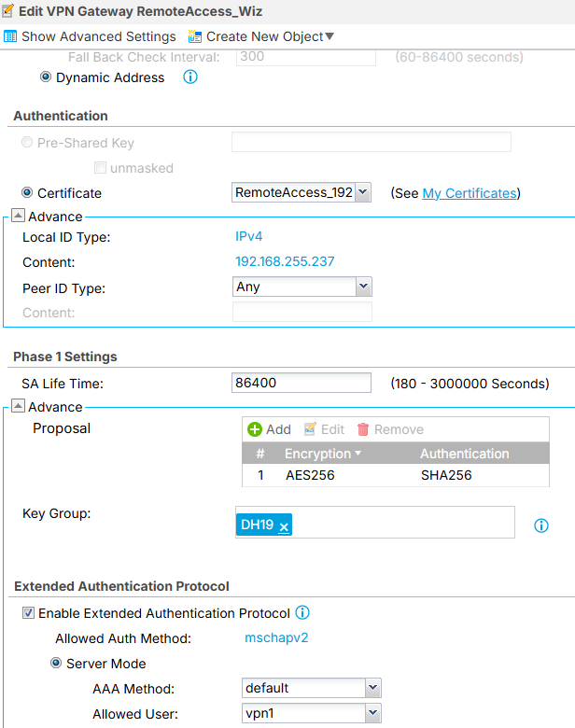The width and height of the screenshot is (575, 728).
Task: Click the Show Advanced Settings icon
Action: pos(10,36)
